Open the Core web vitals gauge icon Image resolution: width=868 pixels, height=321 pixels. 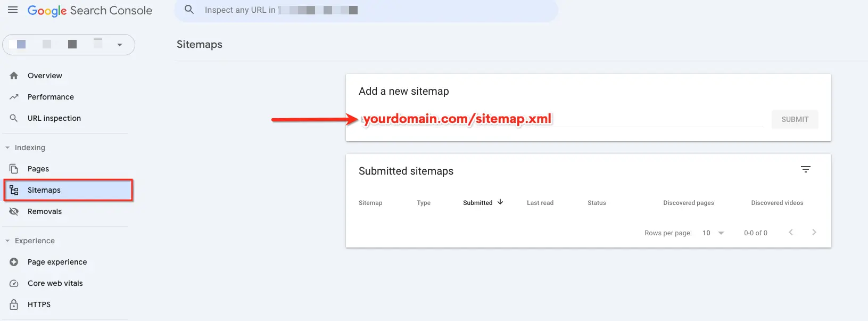tap(14, 283)
